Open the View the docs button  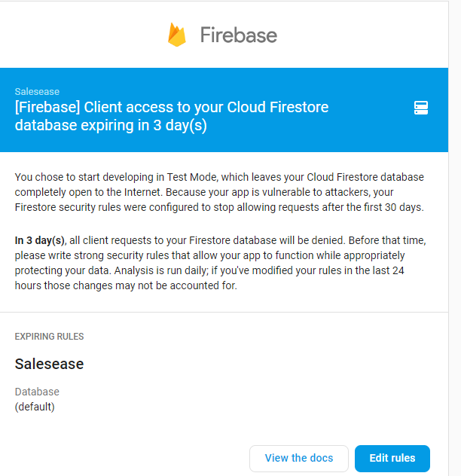tap(299, 458)
